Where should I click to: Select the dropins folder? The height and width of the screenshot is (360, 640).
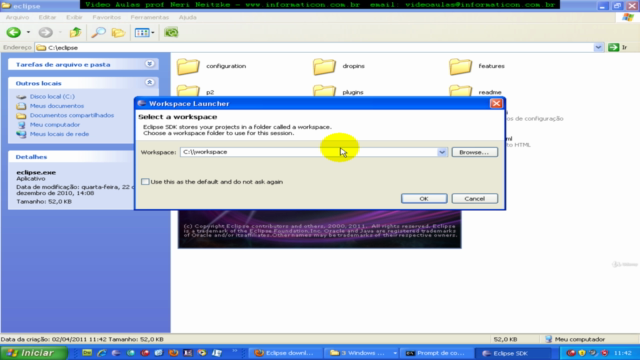(339, 66)
